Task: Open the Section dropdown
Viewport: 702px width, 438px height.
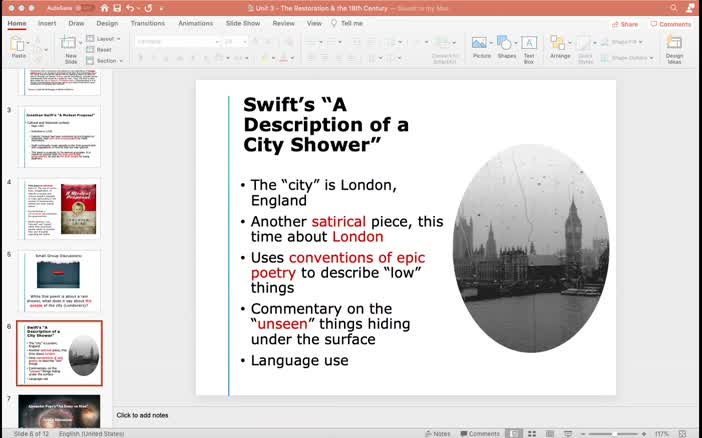Action: (x=104, y=60)
